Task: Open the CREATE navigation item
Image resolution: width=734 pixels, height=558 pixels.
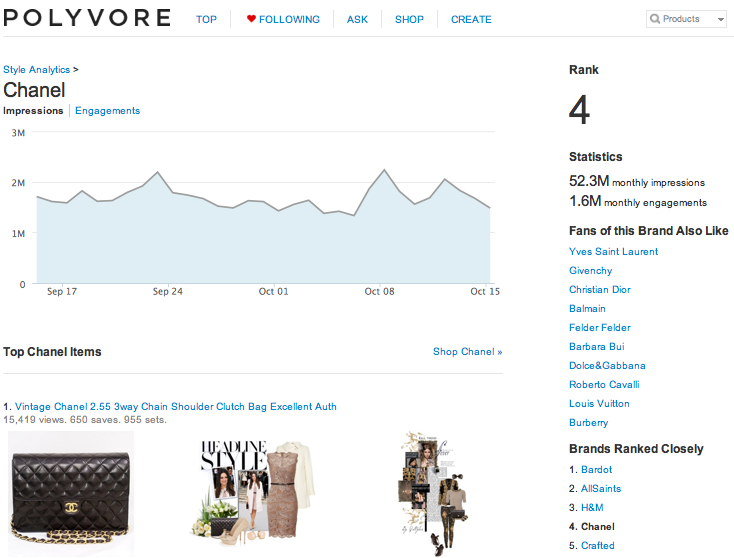Action: click(471, 19)
